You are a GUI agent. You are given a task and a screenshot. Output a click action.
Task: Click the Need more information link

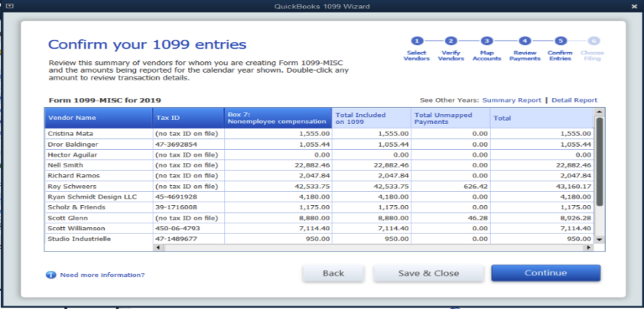102,275
